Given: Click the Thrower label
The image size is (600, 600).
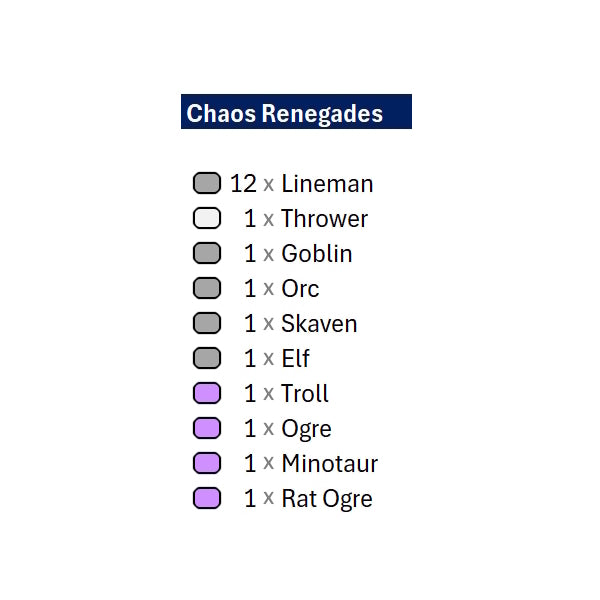Looking at the screenshot, I should click(324, 218).
